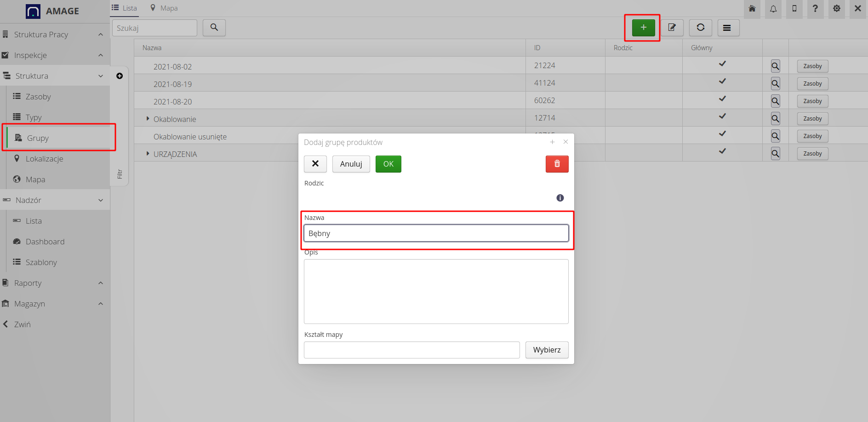Click the green add group plus button

click(x=643, y=28)
